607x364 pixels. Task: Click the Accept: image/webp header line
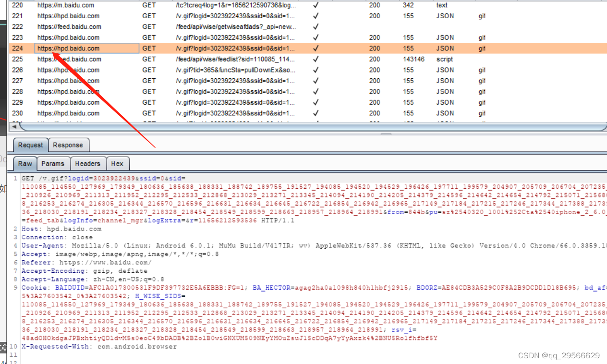120,254
